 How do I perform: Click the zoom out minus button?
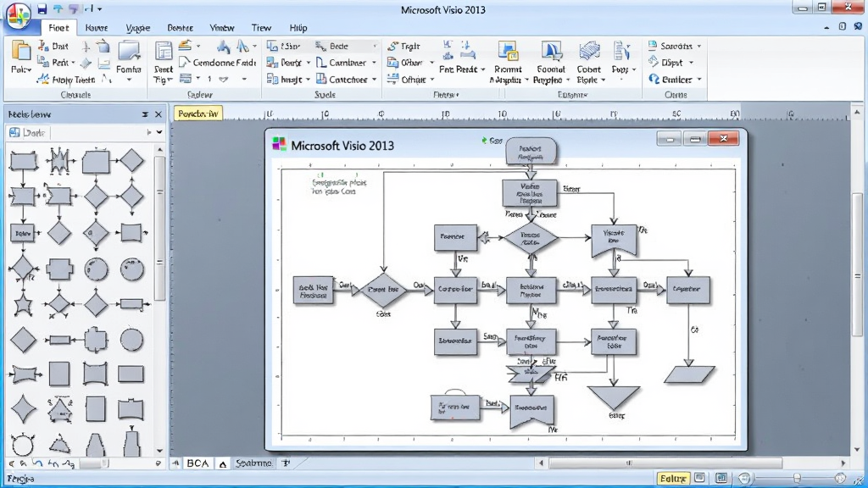click(744, 478)
